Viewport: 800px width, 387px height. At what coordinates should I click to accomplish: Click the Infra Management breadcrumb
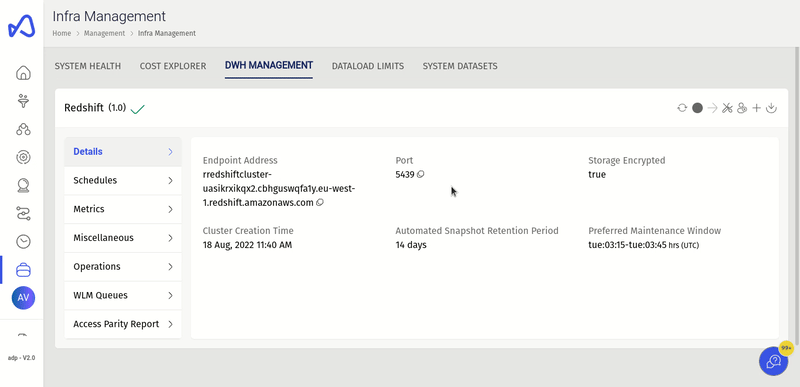(167, 33)
